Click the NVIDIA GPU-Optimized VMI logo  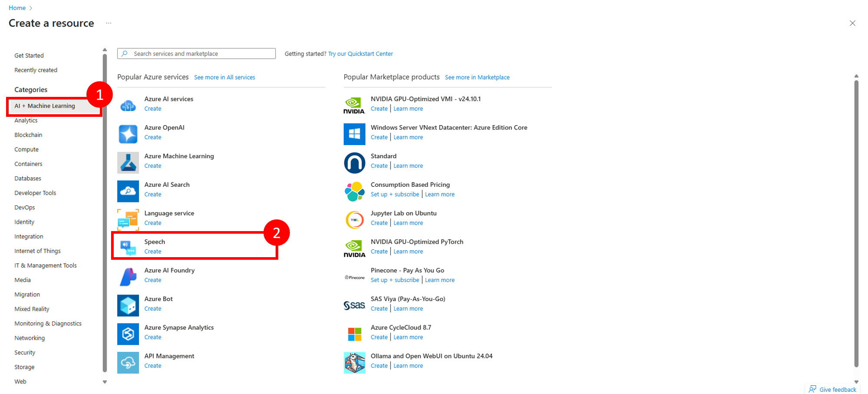pos(354,105)
